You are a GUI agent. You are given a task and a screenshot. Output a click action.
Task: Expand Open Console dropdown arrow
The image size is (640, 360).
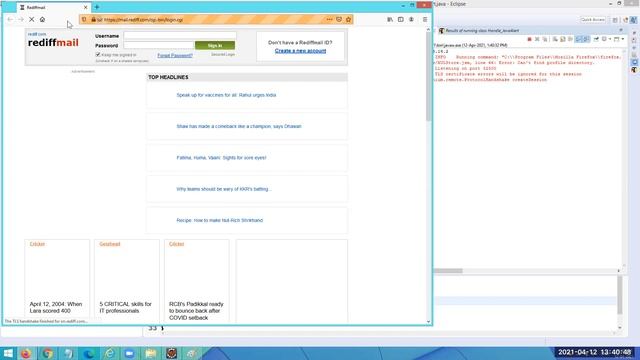point(623,39)
